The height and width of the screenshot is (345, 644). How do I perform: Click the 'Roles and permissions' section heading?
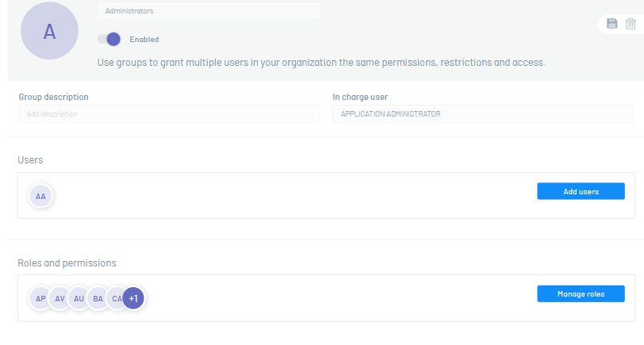(67, 263)
